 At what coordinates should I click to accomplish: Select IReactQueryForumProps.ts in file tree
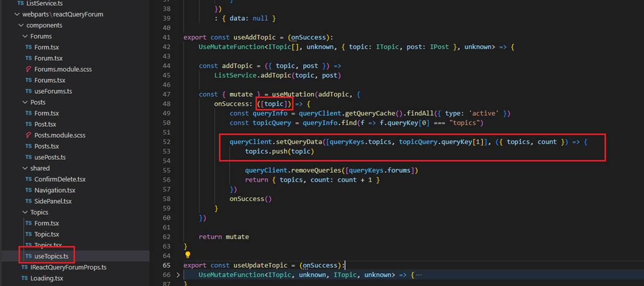68,267
